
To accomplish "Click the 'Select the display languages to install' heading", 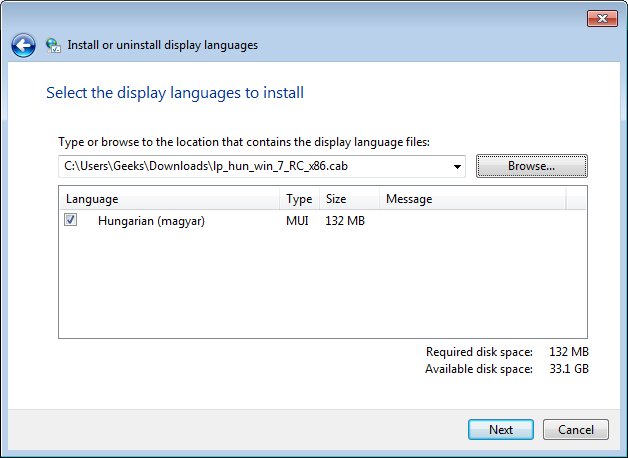I will pos(175,93).
